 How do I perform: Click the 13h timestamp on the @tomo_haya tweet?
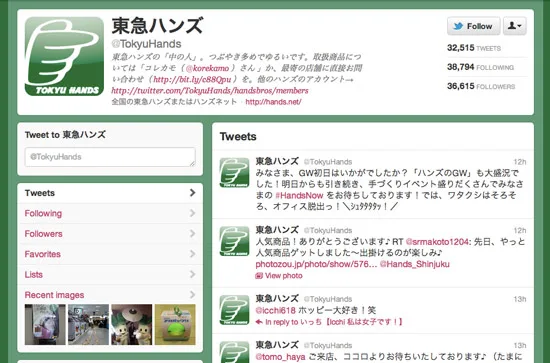point(520,345)
